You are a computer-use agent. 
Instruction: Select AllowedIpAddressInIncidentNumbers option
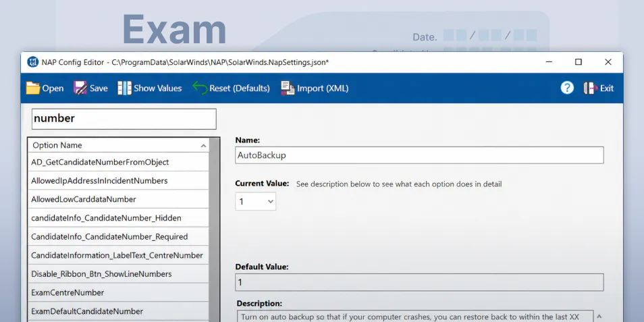118,181
